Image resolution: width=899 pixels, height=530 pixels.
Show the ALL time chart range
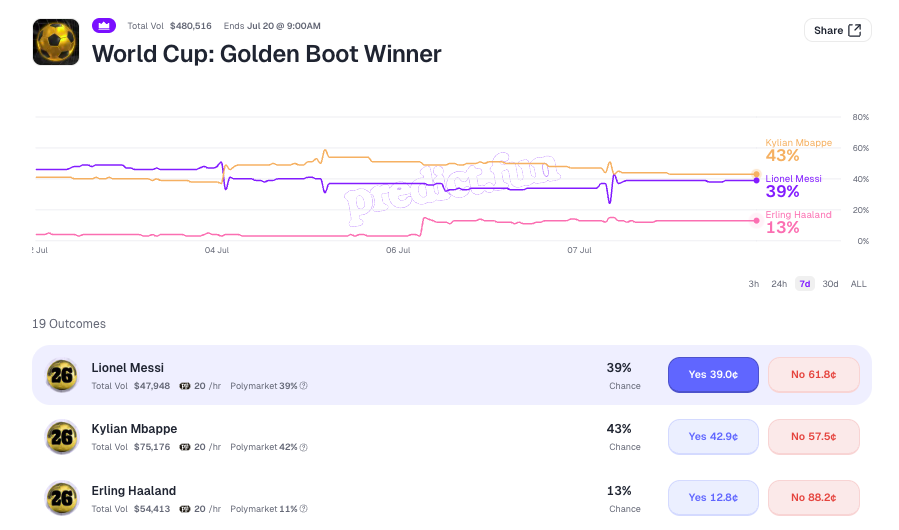(858, 284)
